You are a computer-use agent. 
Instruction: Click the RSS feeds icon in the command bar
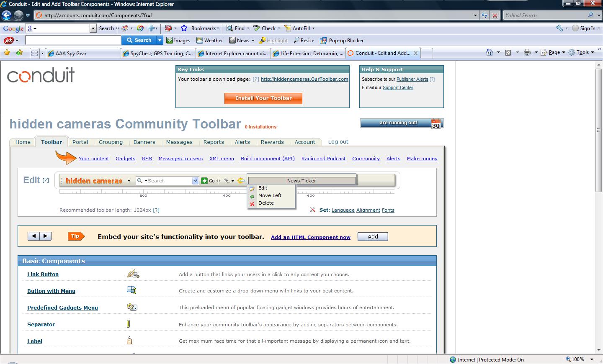click(x=508, y=52)
